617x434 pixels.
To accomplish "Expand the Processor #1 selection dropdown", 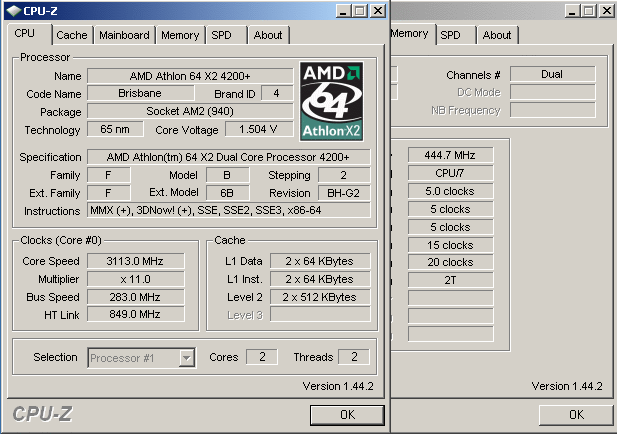I will 186,357.
